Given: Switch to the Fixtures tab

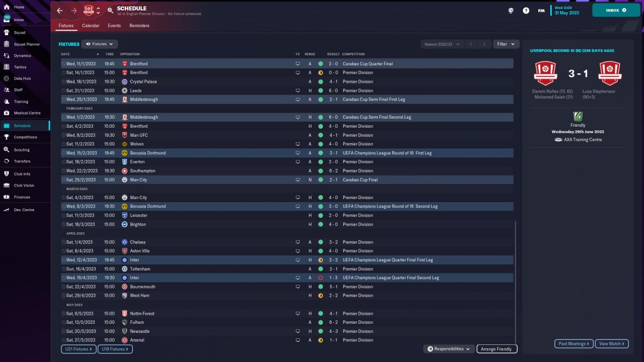Looking at the screenshot, I should 66,26.
